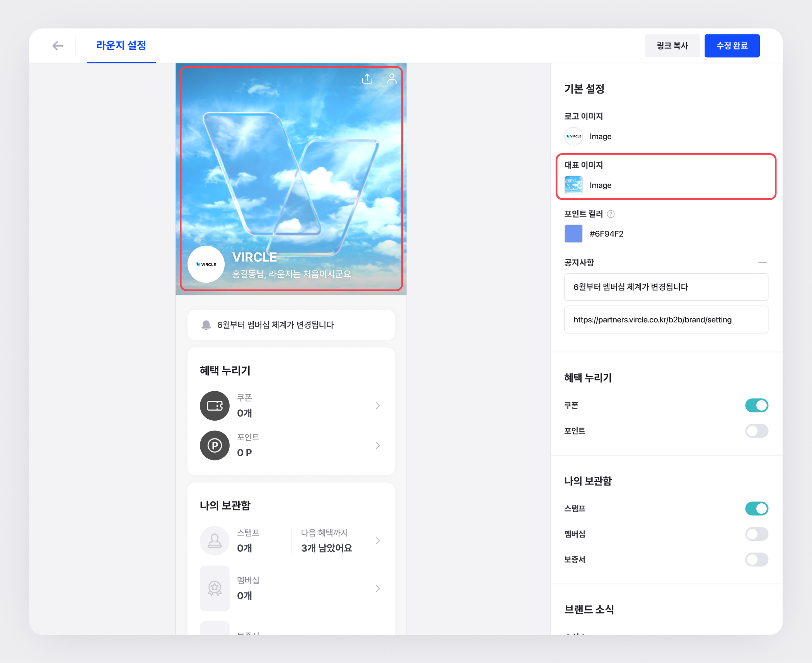Turn on the 멤버십 toggle
The image size is (812, 663).
tap(756, 534)
